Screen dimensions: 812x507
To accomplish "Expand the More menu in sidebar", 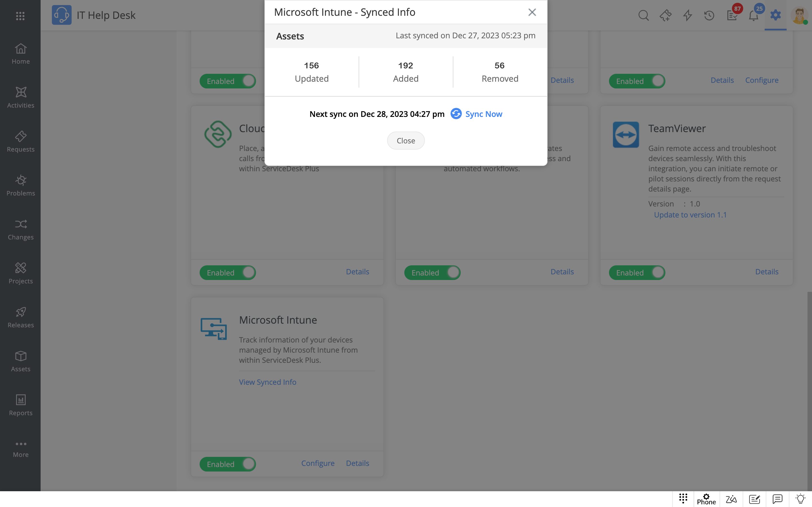I will pyautogui.click(x=21, y=449).
